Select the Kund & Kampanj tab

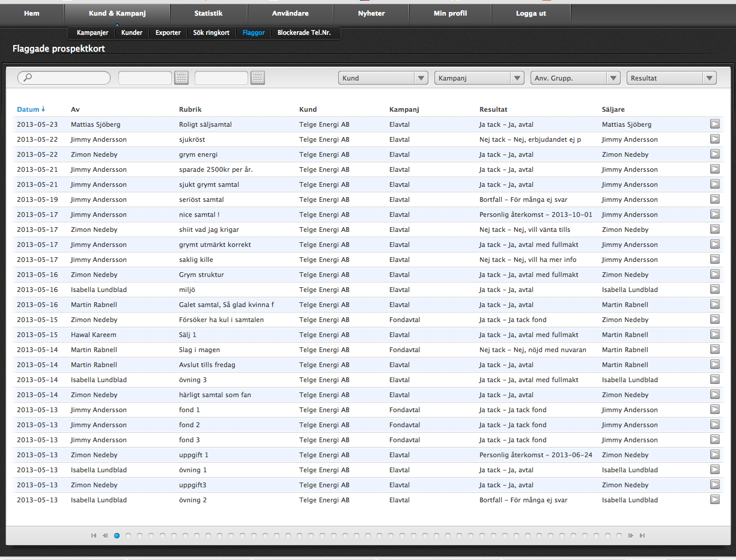tap(117, 14)
